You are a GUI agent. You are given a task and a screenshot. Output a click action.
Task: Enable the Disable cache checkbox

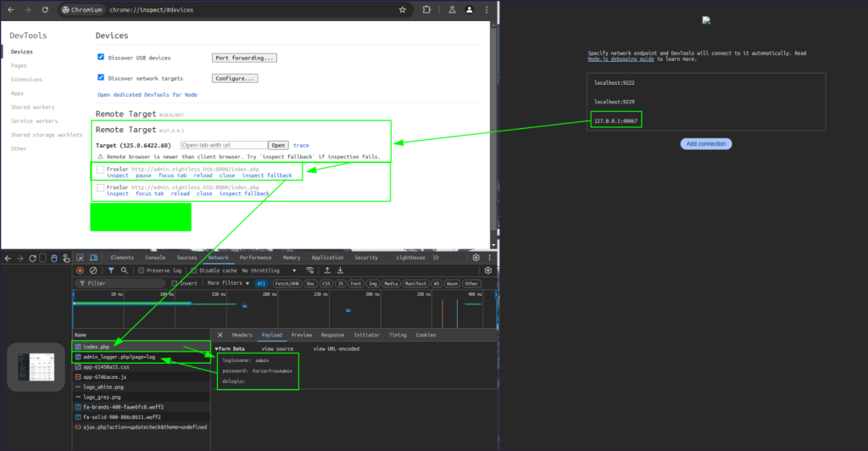(193, 270)
